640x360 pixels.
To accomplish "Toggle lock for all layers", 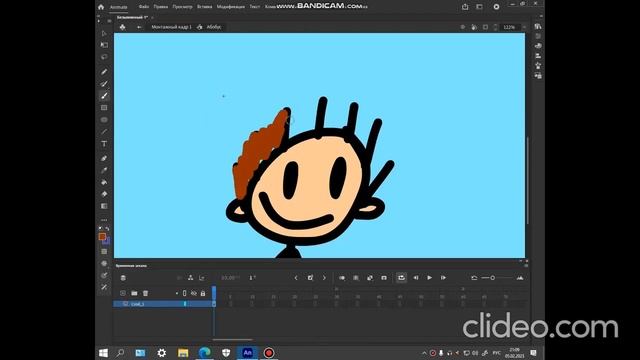I will (x=203, y=293).
